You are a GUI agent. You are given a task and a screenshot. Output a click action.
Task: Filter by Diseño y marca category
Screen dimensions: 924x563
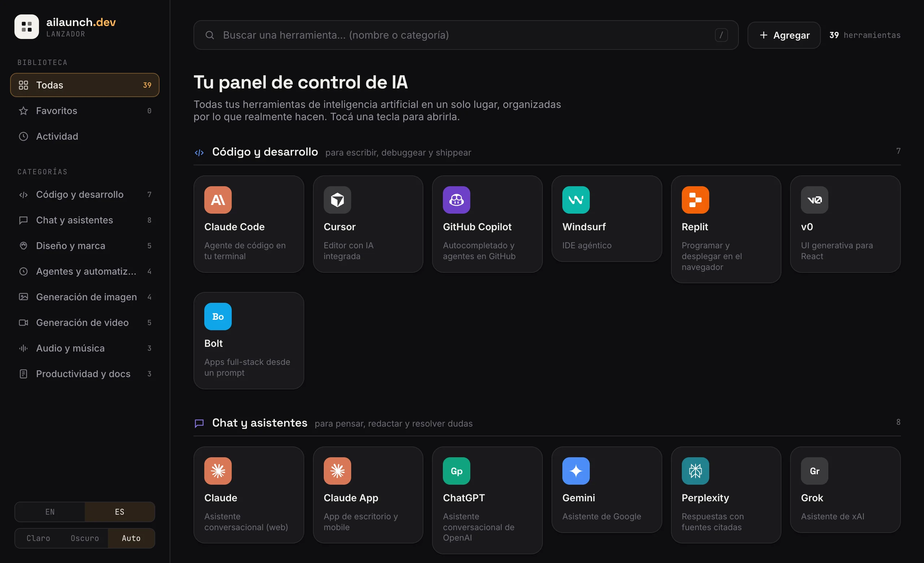point(85,245)
